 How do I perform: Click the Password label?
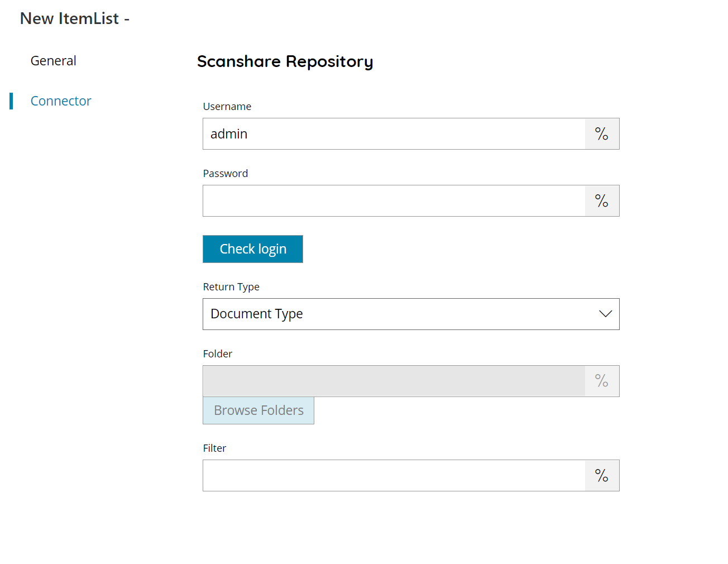tap(226, 174)
